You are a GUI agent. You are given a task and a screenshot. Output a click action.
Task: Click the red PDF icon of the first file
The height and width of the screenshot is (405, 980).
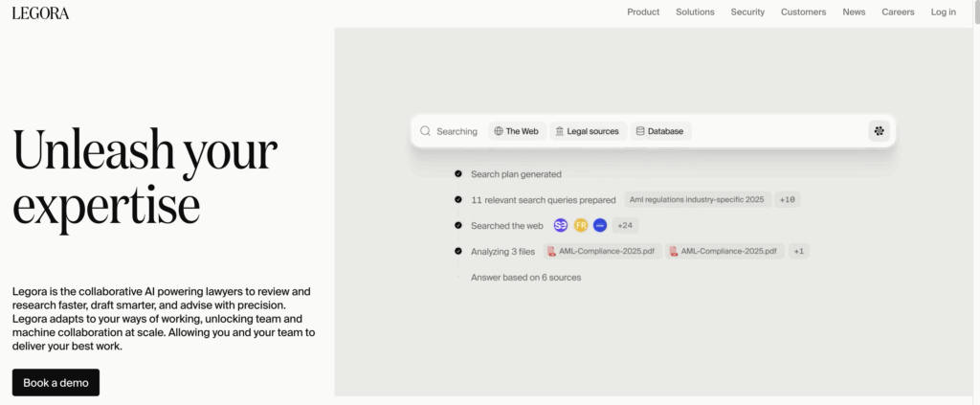tap(551, 251)
